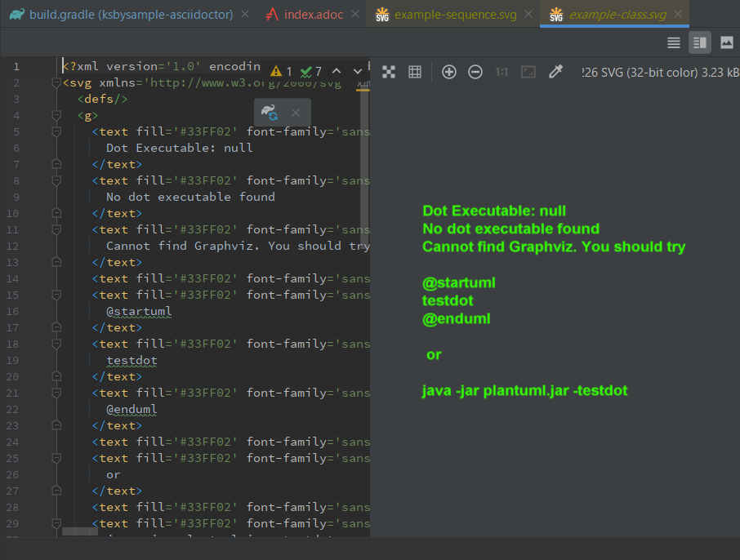Collapse text fold marker on line 21
The height and width of the screenshot is (560, 740).
(x=56, y=393)
